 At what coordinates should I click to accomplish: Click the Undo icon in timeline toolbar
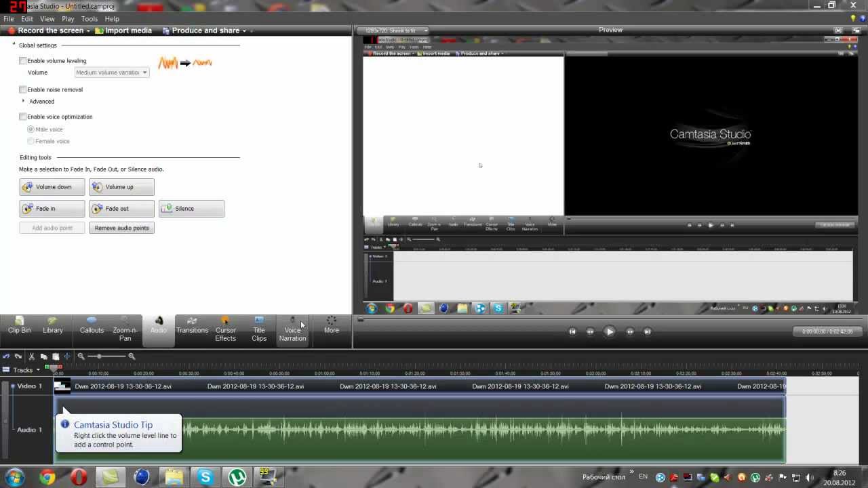tap(6, 356)
